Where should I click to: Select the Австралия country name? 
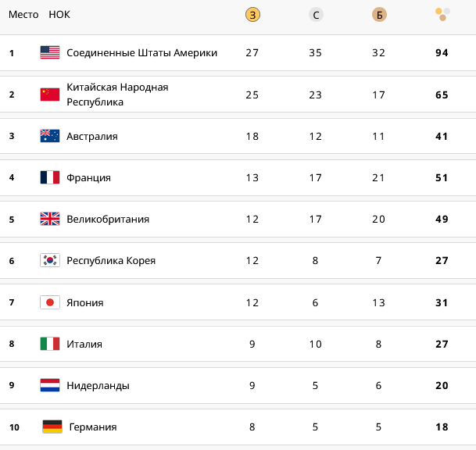(x=92, y=136)
